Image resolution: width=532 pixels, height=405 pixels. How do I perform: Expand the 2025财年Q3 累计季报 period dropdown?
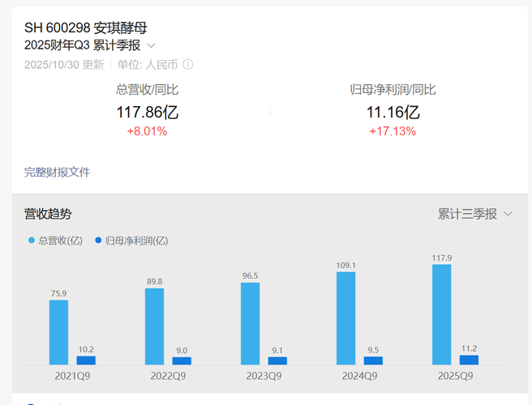click(152, 45)
